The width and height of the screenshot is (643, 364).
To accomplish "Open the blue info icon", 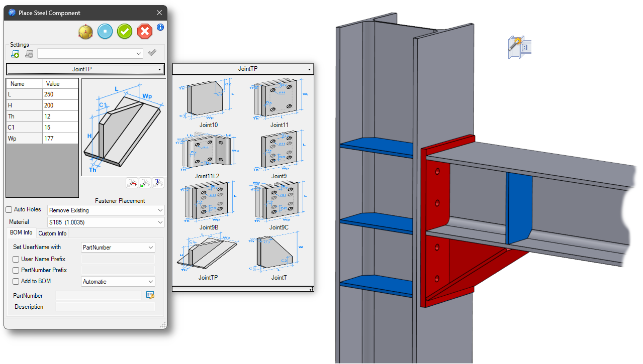I will tap(160, 27).
